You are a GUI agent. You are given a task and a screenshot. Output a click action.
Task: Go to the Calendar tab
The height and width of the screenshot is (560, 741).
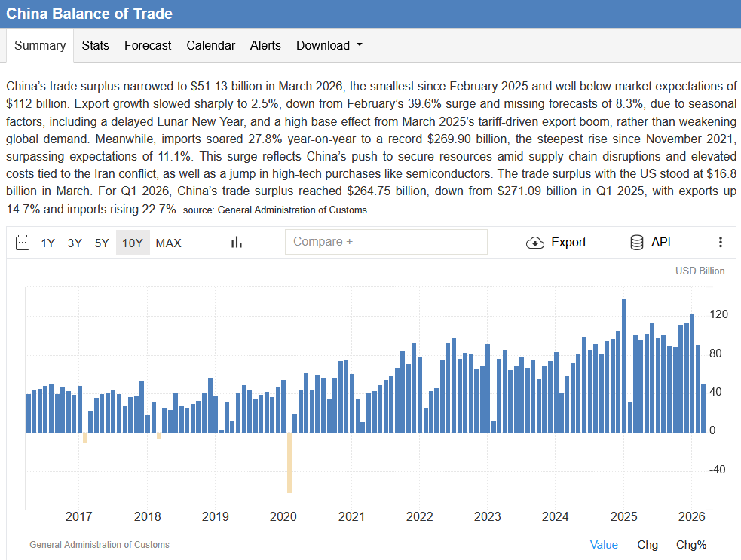pyautogui.click(x=210, y=45)
